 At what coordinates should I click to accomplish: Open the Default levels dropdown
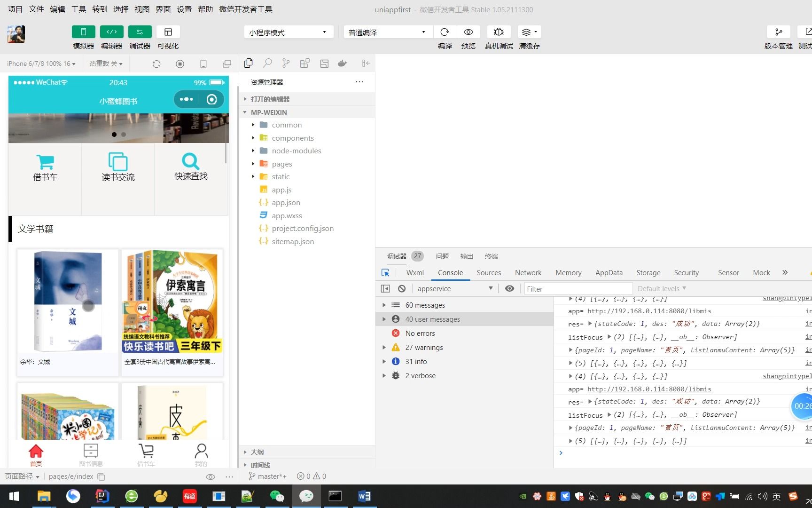tap(661, 288)
